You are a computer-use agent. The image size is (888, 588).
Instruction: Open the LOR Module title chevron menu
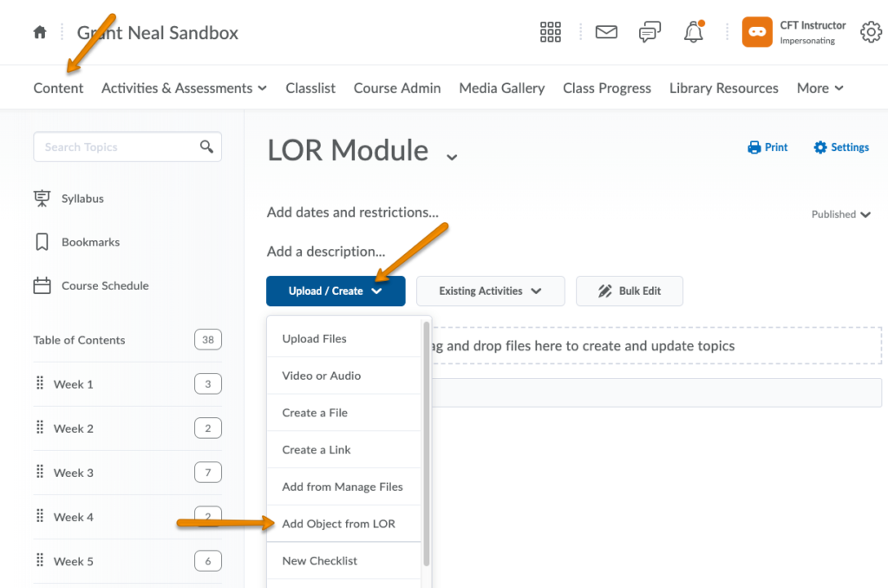tap(451, 156)
